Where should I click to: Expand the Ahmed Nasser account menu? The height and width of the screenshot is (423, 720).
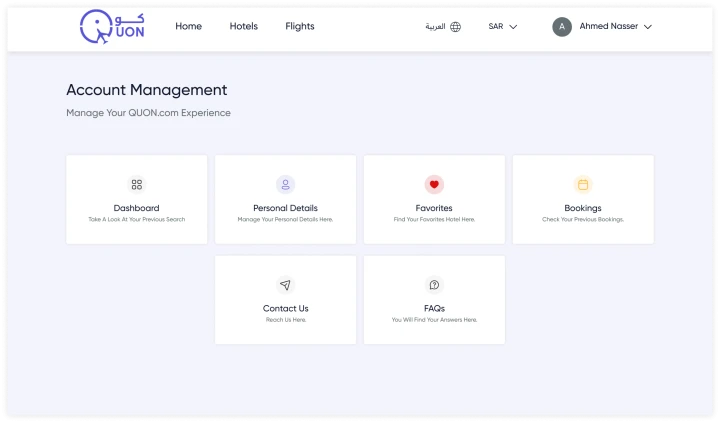click(615, 27)
